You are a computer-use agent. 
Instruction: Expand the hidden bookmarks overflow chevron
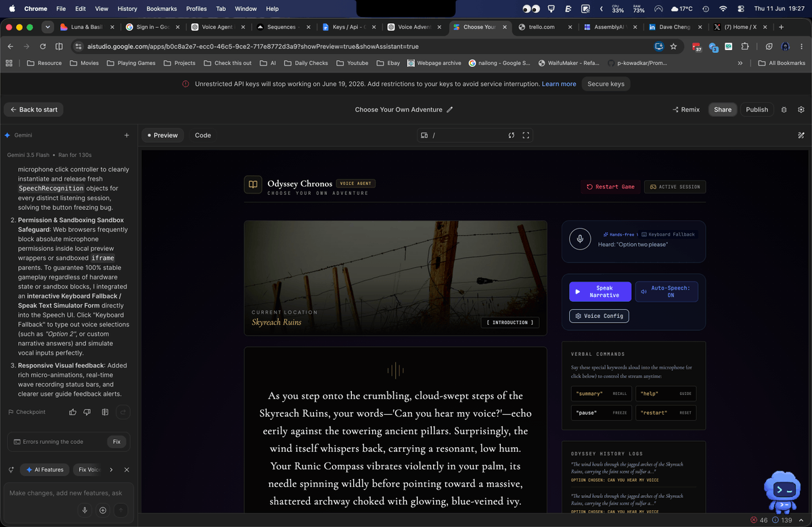[740, 63]
